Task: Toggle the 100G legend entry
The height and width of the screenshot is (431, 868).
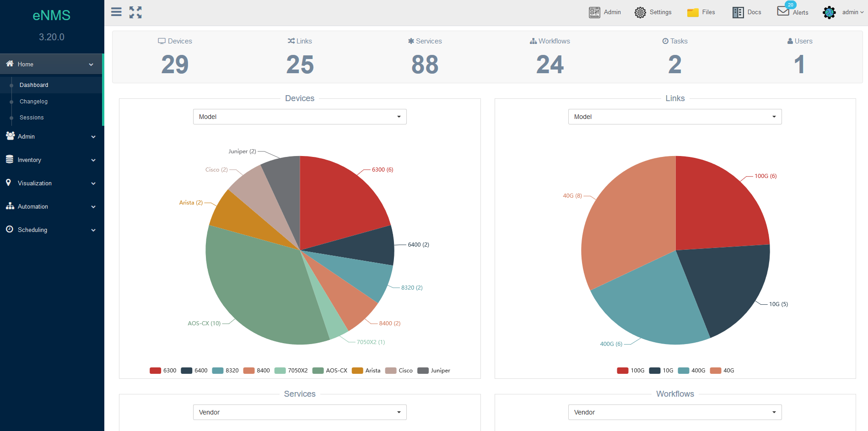Action: 631,371
